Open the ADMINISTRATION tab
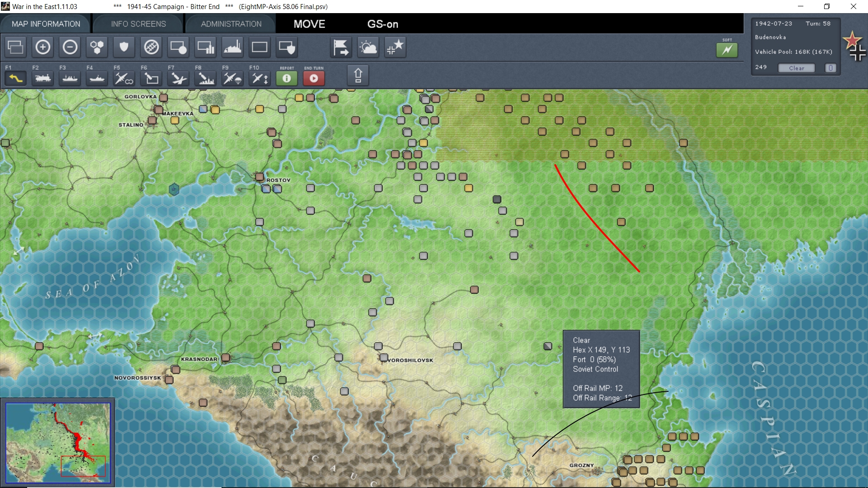Image resolution: width=868 pixels, height=488 pixels. [x=231, y=24]
